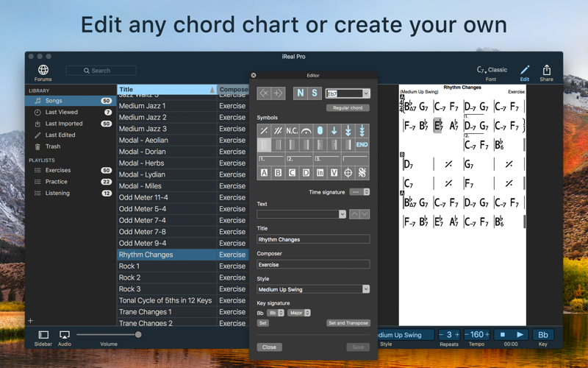Add the END marker symbol
Image resolution: width=588 pixels, height=368 pixels.
(362, 145)
